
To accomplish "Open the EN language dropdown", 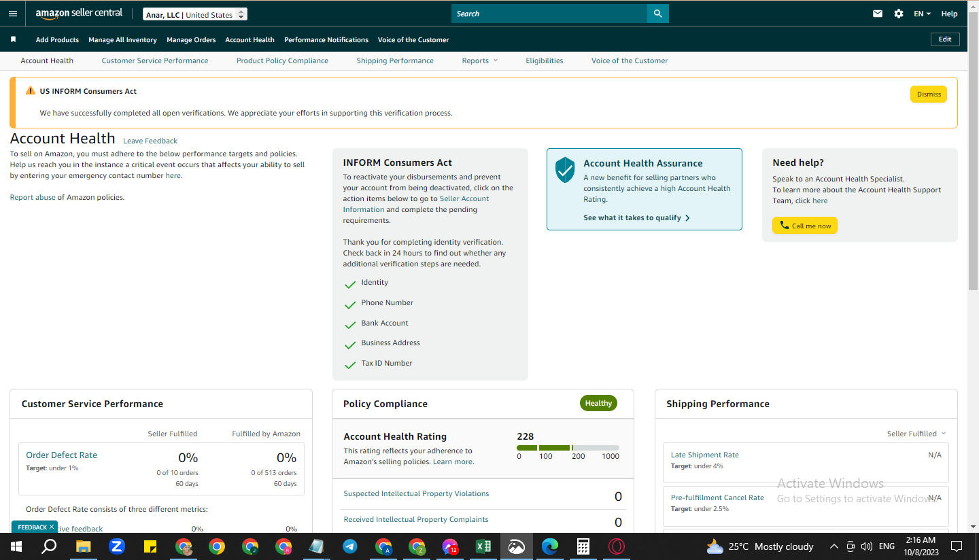I will pos(922,14).
